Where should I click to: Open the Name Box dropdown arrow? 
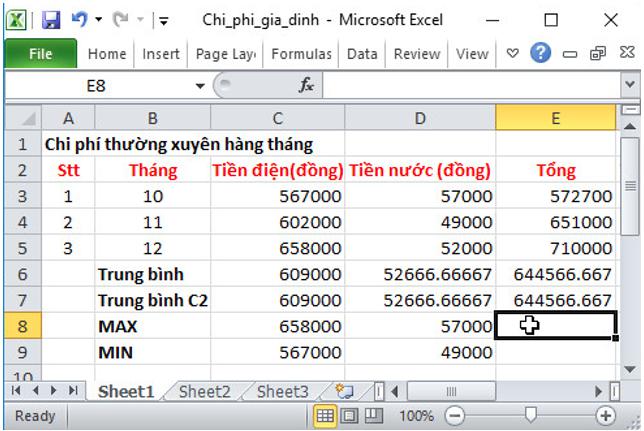200,86
